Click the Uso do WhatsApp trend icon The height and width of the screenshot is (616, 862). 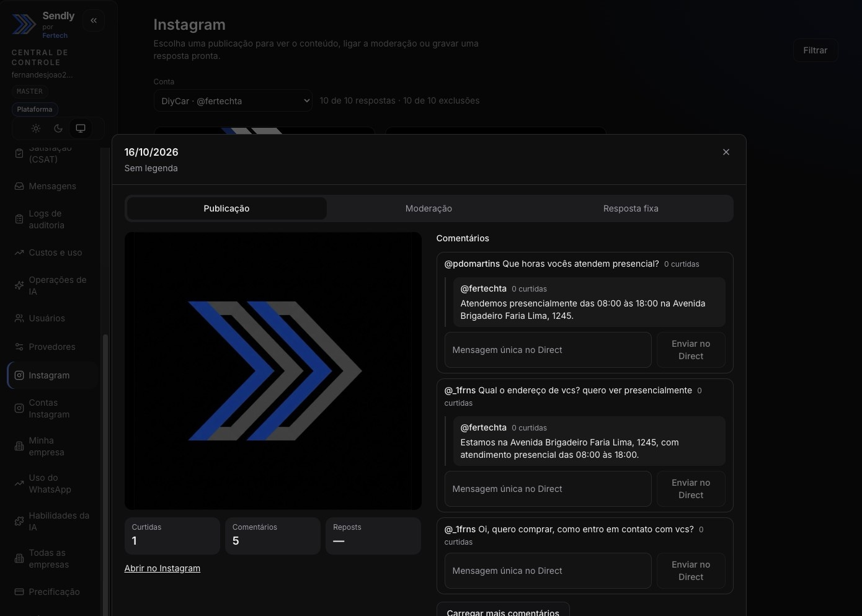pyautogui.click(x=19, y=483)
